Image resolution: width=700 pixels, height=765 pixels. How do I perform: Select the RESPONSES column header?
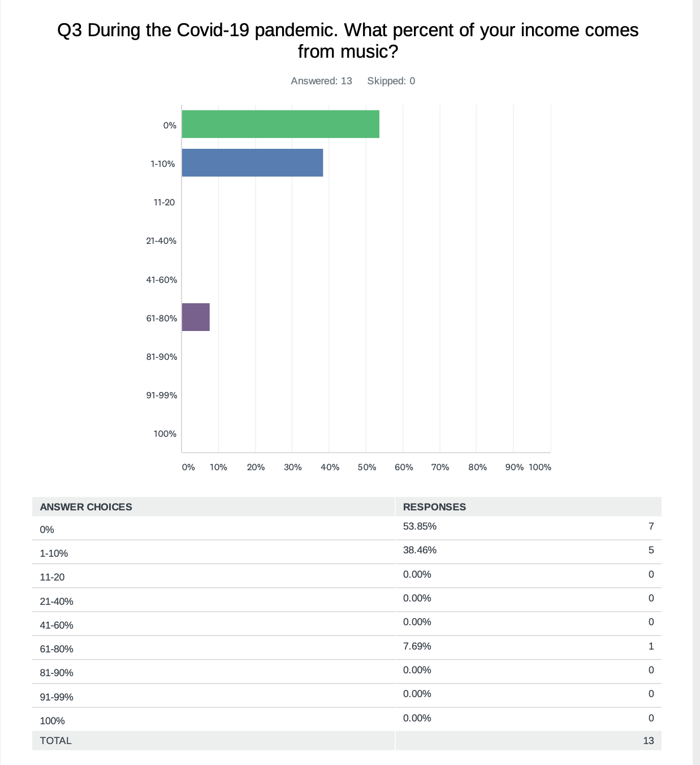[434, 507]
